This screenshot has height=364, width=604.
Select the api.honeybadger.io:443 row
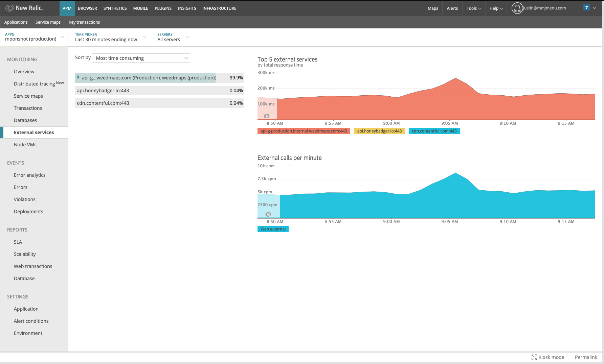pyautogui.click(x=159, y=91)
